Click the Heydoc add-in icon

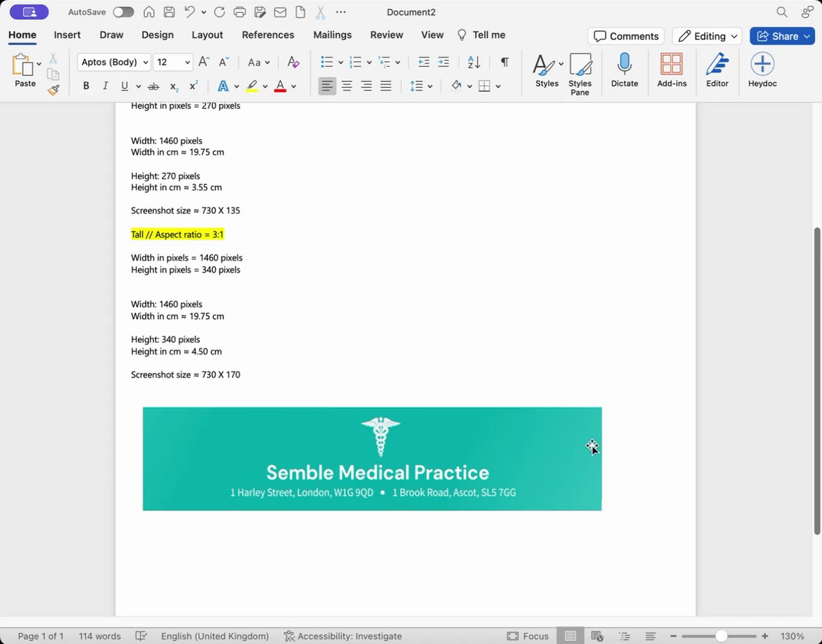762,70
